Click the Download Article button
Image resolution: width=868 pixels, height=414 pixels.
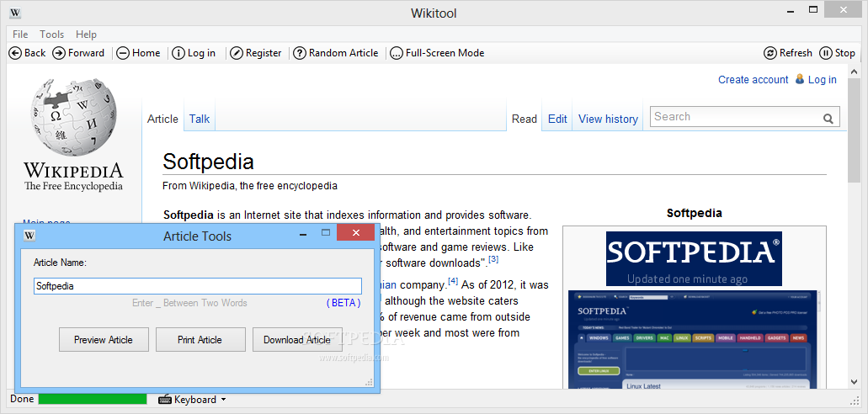[297, 339]
